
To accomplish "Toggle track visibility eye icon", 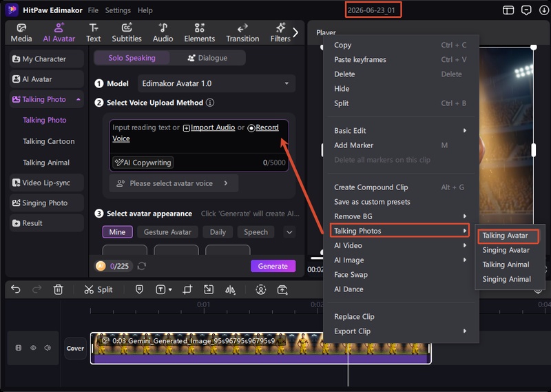I will (x=33, y=348).
